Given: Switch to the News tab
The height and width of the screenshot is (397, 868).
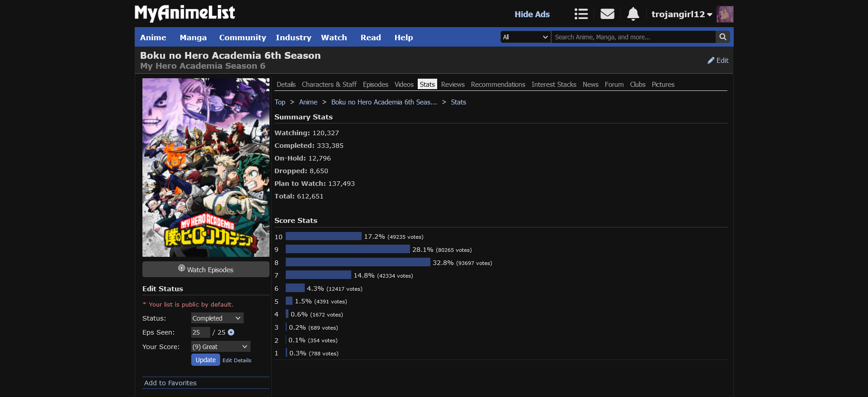Looking at the screenshot, I should click(590, 85).
